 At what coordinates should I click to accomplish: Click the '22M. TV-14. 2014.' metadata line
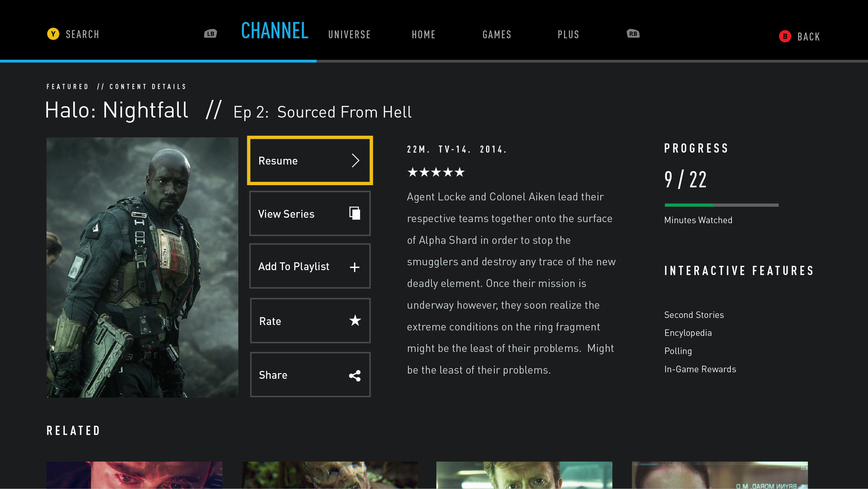point(457,149)
